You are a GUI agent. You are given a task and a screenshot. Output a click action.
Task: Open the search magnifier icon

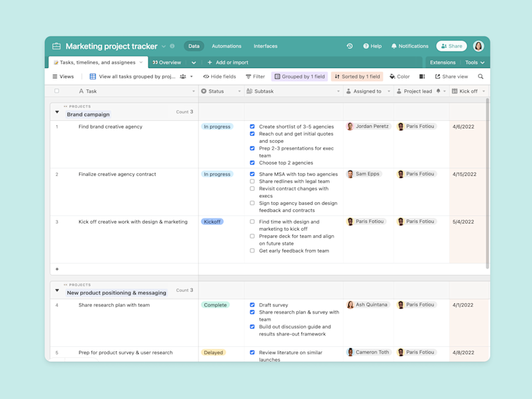pyautogui.click(x=480, y=76)
